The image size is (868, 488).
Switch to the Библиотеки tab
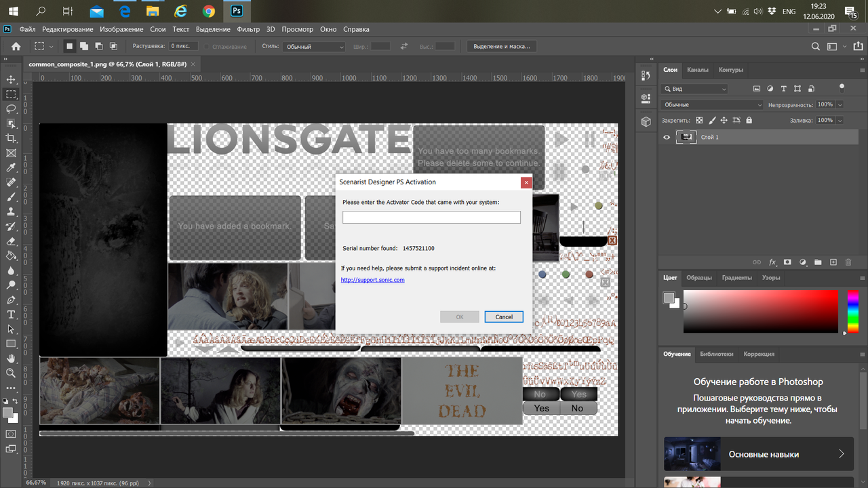[716, 354]
